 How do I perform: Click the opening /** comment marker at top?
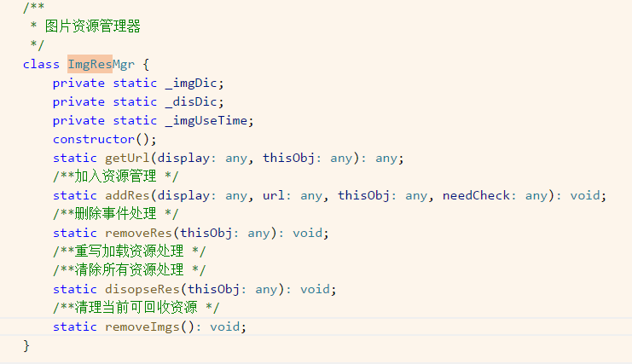(33, 7)
